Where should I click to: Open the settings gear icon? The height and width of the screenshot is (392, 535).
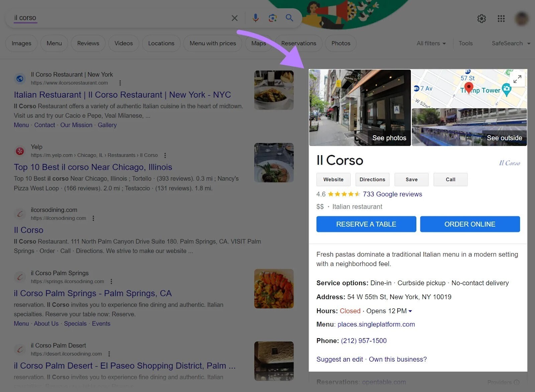point(481,19)
